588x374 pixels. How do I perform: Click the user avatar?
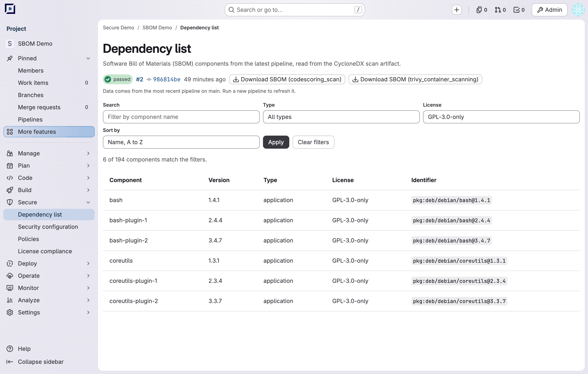tap(578, 10)
